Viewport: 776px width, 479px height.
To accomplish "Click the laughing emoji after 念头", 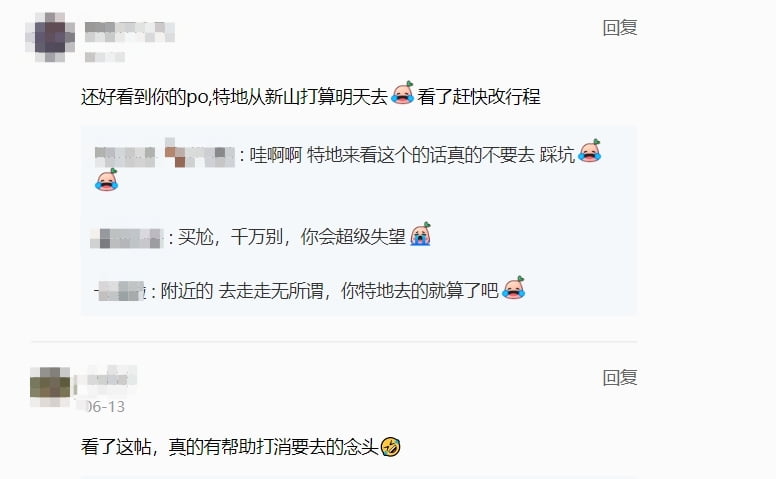I will pyautogui.click(x=390, y=447).
